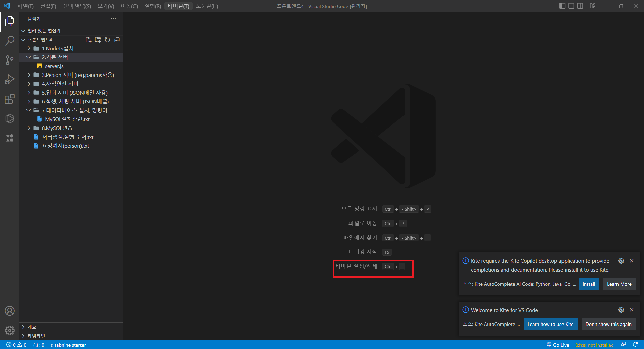Screen dimensions: 644x349
Task: Collapse the 프론트엔드4 workspace section
Action: pyautogui.click(x=40, y=40)
